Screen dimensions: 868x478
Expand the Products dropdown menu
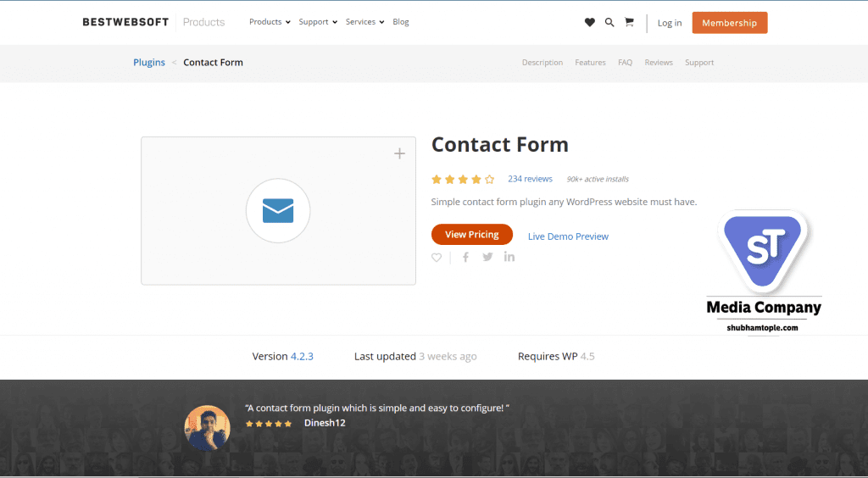click(x=270, y=21)
